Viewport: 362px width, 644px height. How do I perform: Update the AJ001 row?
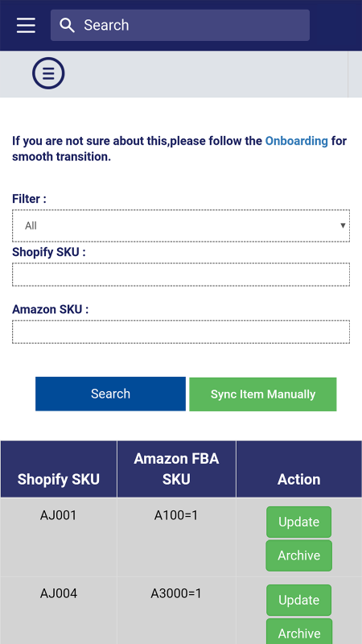point(298,522)
